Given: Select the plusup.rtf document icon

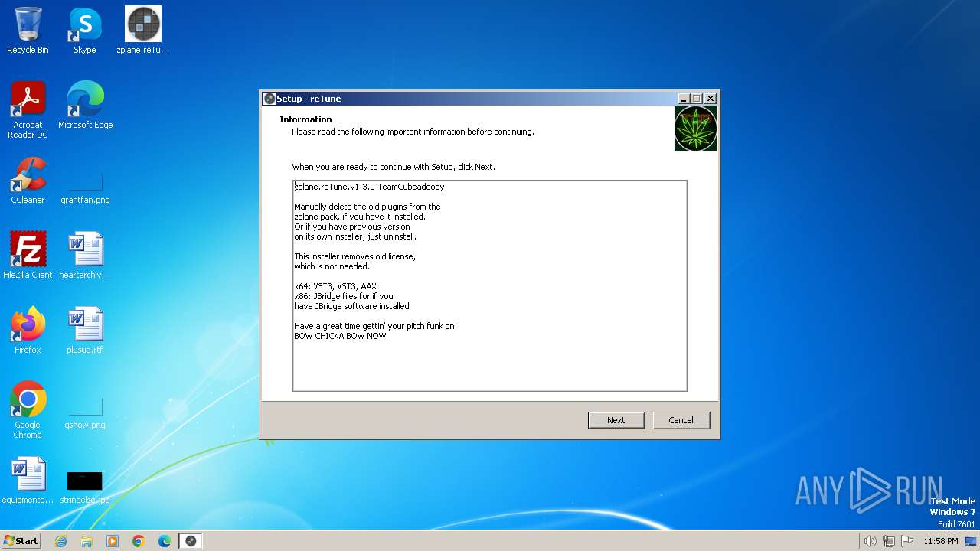Looking at the screenshot, I should point(85,331).
